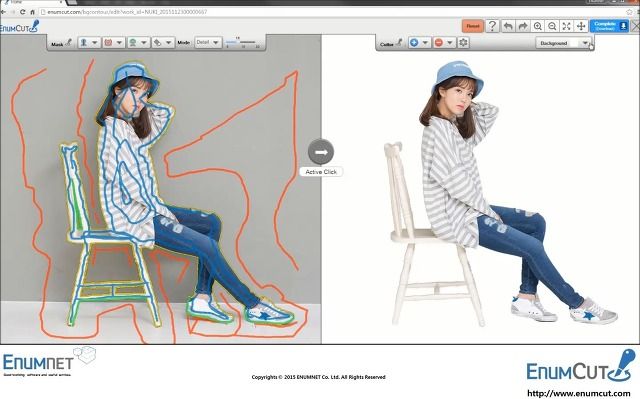Screen dimensions: 640x399
Task: Open the Background dropdown menu
Action: (564, 43)
